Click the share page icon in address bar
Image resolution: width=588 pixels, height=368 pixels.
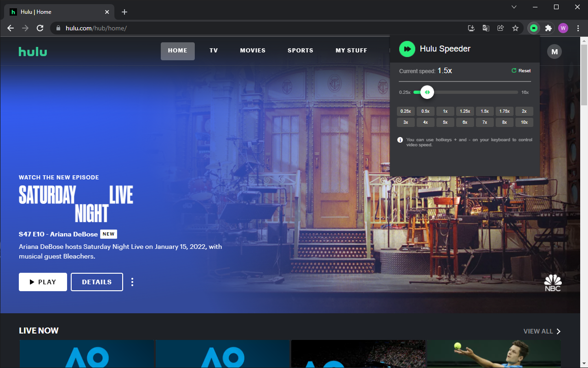coord(501,28)
